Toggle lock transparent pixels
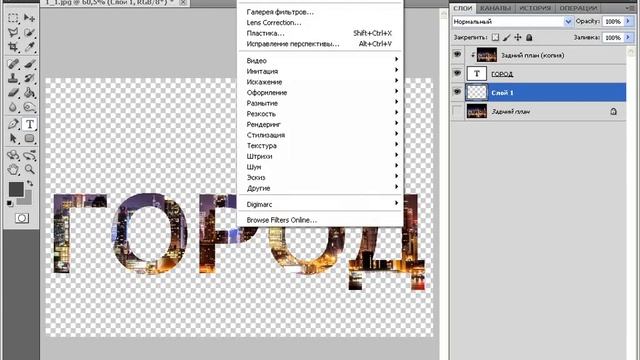640x360 pixels. click(x=495, y=38)
